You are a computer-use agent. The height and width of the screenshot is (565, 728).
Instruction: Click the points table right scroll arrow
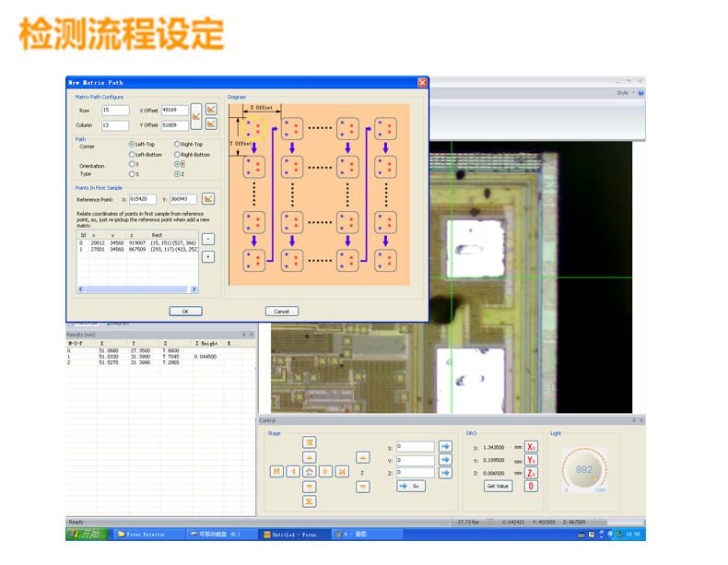pyautogui.click(x=194, y=288)
